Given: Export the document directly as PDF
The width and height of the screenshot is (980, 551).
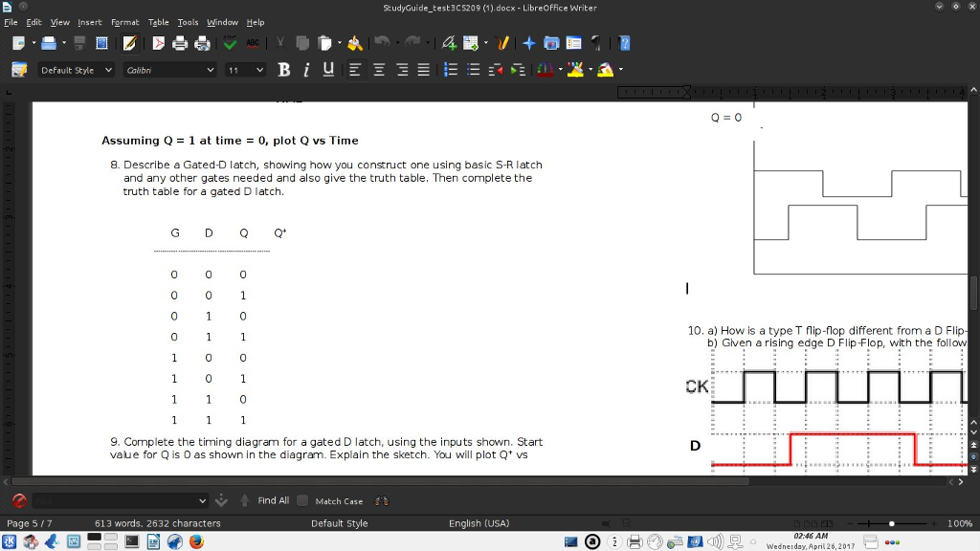Looking at the screenshot, I should click(161, 42).
